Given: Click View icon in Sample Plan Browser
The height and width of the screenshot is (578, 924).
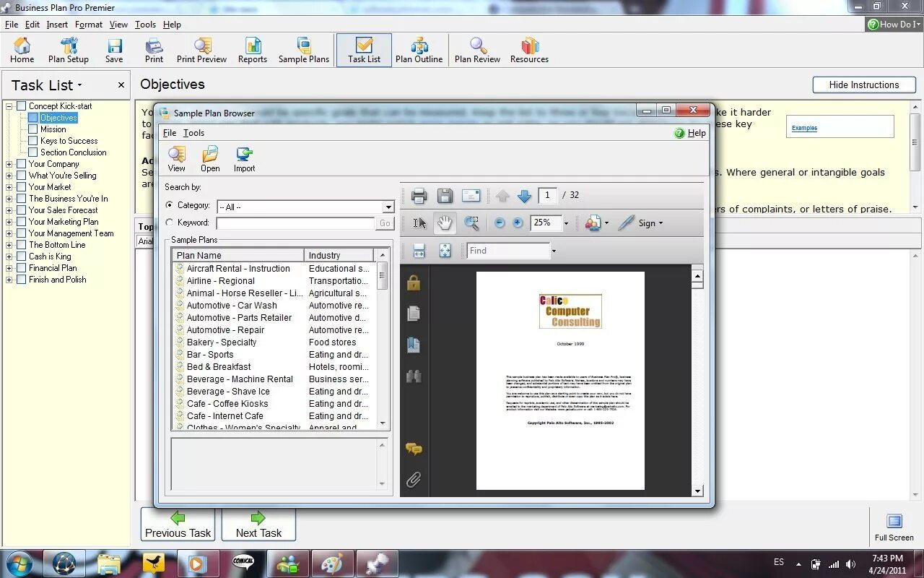Looking at the screenshot, I should tap(177, 159).
